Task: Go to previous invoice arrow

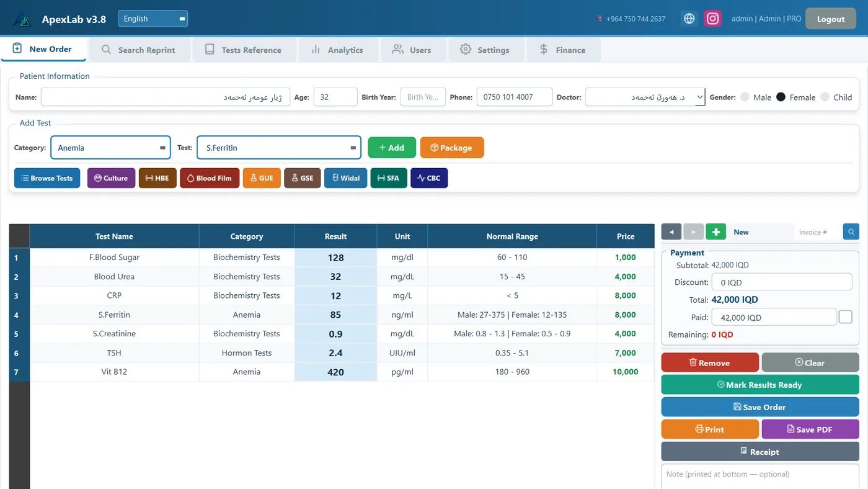Action: [x=671, y=231]
